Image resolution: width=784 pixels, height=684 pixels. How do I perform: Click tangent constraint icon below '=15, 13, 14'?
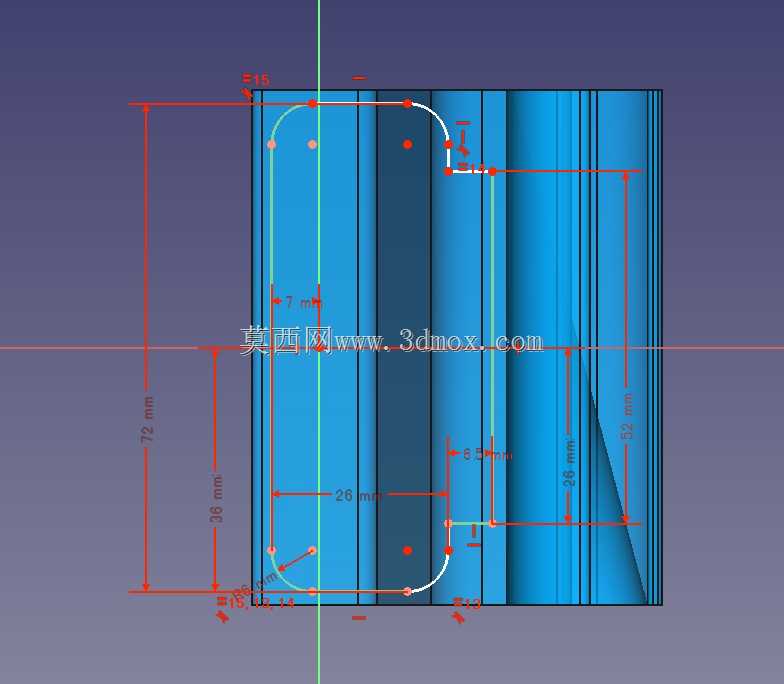coord(223,618)
